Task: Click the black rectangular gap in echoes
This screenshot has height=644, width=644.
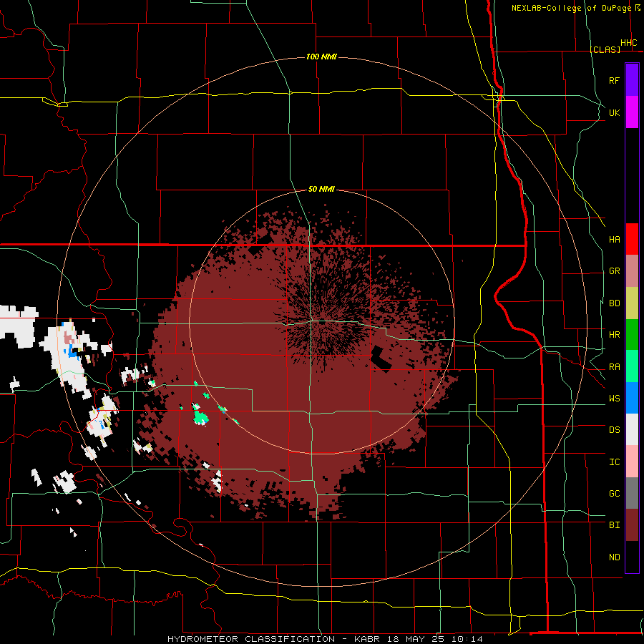Action: pos(381,358)
